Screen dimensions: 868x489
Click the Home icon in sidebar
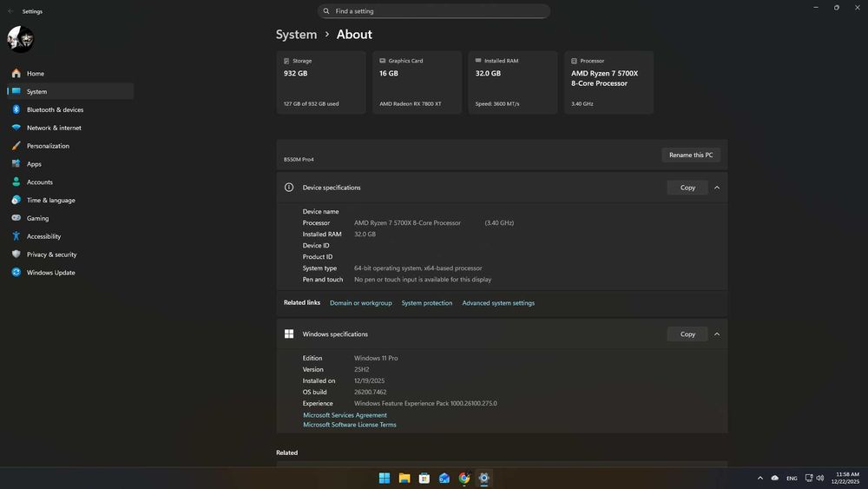[x=16, y=73]
